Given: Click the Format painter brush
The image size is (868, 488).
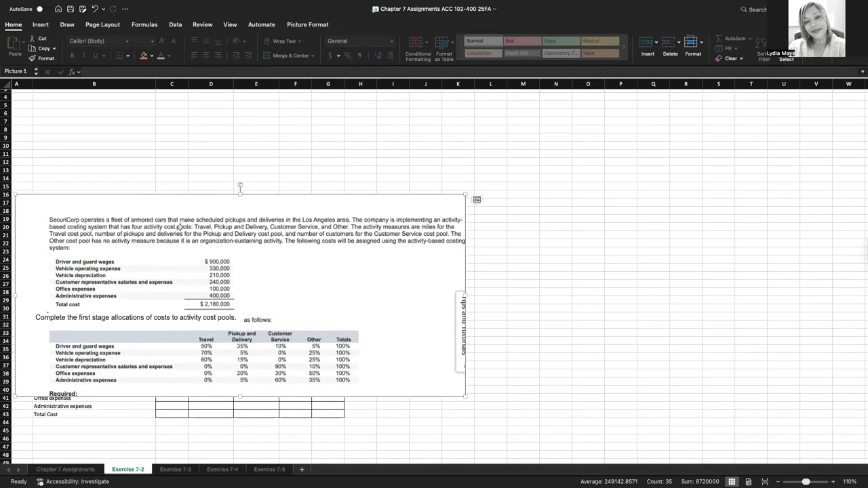Looking at the screenshot, I should [x=41, y=58].
